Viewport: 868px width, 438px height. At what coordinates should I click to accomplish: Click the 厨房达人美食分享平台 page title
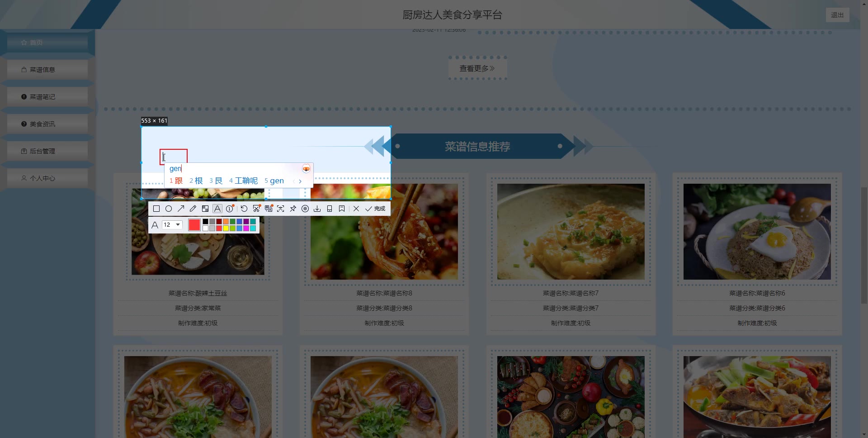[452, 15]
